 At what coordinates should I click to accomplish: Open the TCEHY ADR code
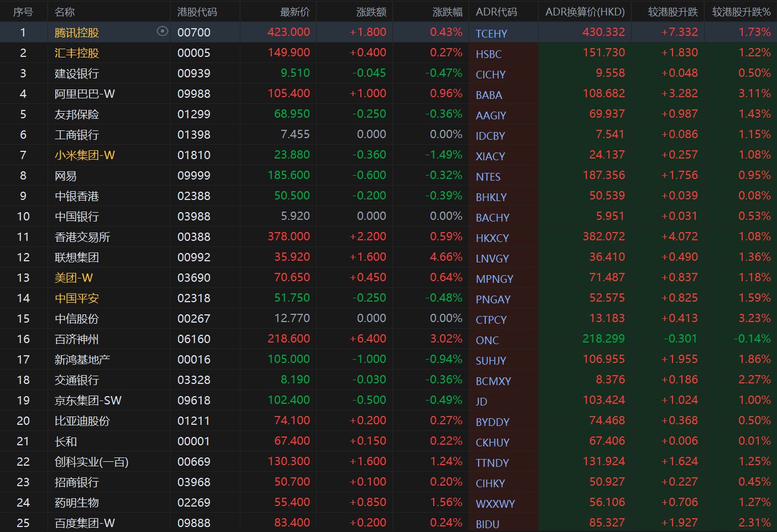click(491, 34)
